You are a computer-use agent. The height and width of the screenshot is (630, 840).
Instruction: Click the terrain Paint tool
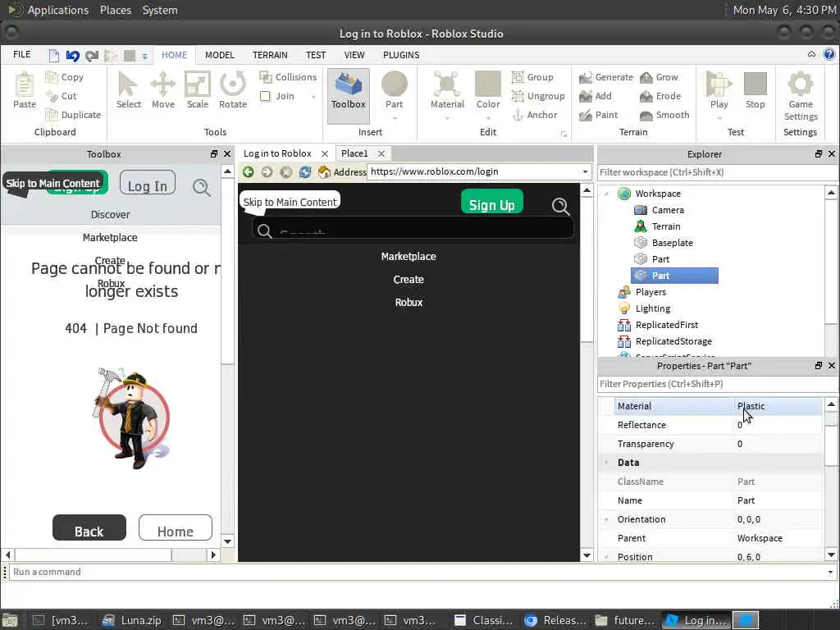click(598, 115)
